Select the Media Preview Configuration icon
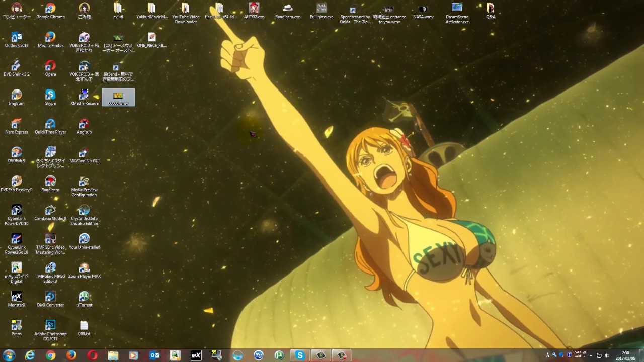644x362 pixels. point(84,186)
